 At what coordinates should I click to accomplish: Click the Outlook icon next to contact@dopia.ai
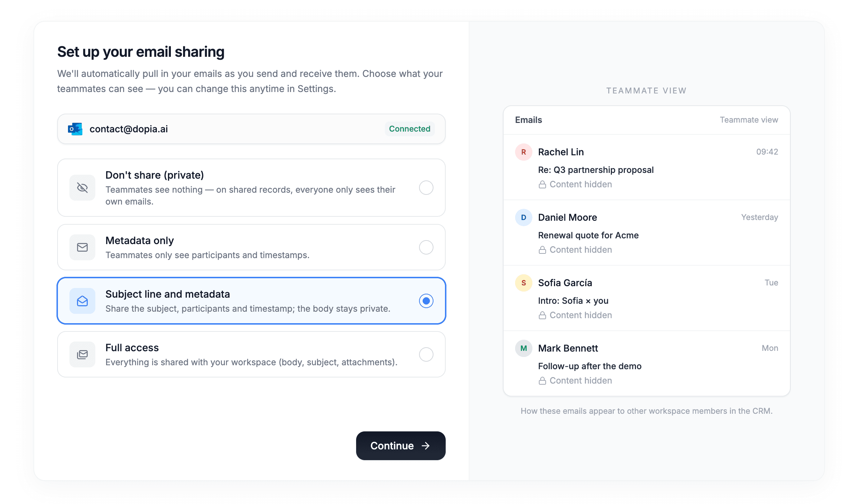click(75, 129)
